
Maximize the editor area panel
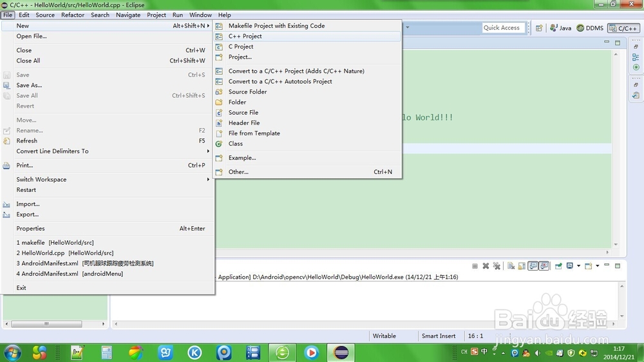[x=618, y=43]
